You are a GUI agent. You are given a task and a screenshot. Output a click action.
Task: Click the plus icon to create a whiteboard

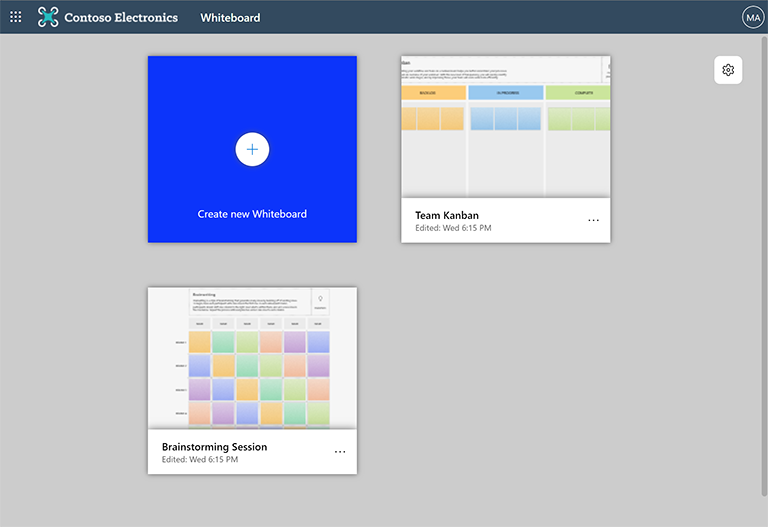pyautogui.click(x=252, y=149)
